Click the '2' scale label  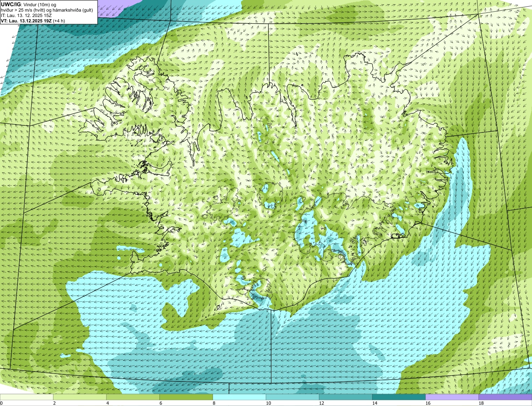54,403
